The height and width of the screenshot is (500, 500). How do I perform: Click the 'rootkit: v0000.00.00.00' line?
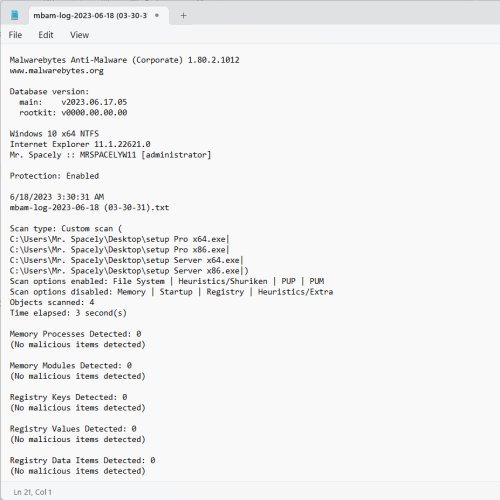click(x=73, y=113)
